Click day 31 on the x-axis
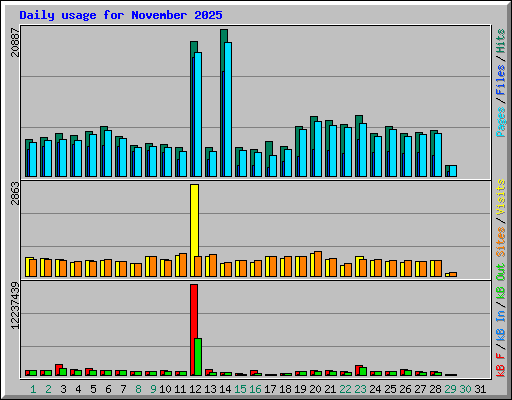The height and width of the screenshot is (400, 512). tap(480, 389)
